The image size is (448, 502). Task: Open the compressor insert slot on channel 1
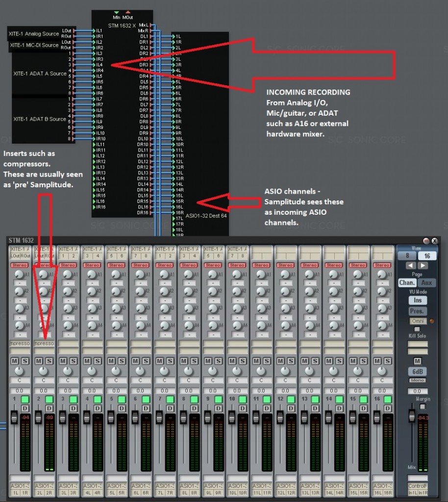pyautogui.click(x=20, y=343)
